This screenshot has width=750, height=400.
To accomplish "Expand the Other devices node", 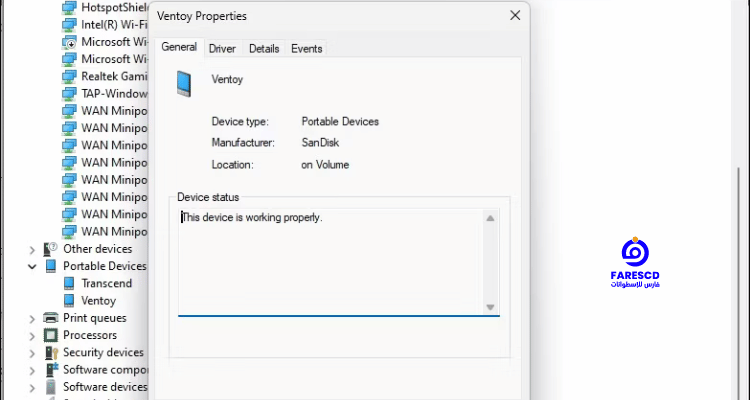I will (32, 250).
